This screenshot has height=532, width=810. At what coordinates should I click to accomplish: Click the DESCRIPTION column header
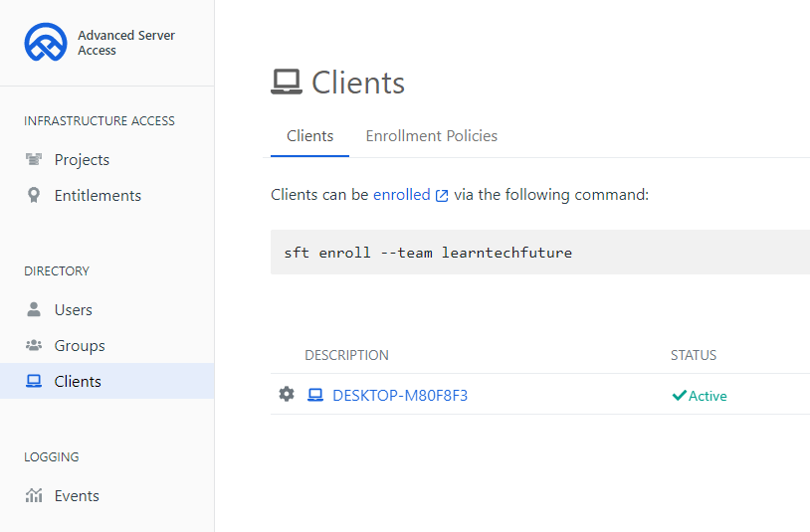[346, 355]
